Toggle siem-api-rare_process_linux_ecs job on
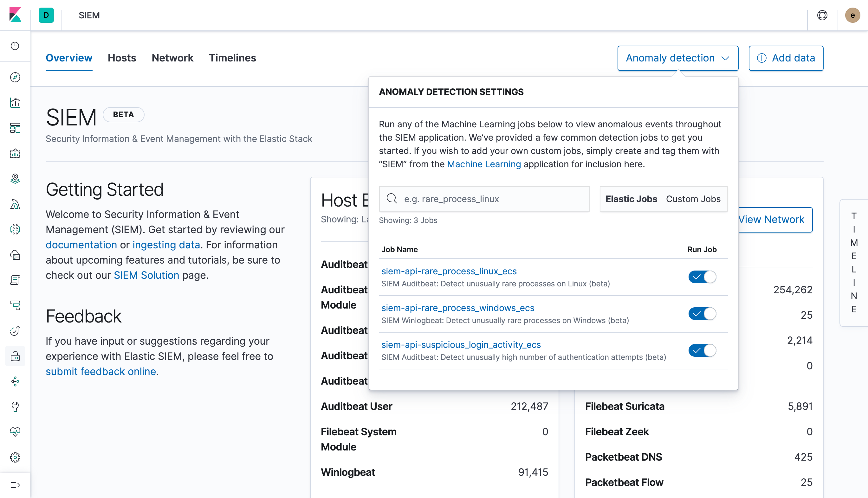868x498 pixels. (x=702, y=276)
